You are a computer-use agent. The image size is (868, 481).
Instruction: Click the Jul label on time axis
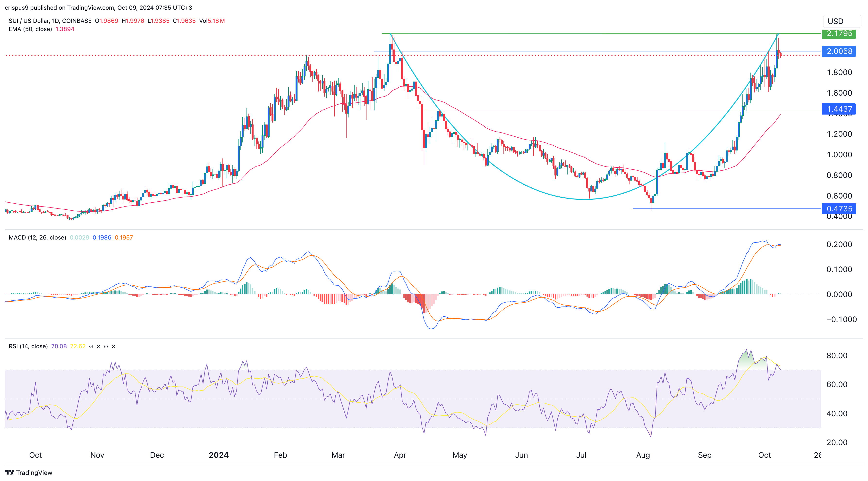[x=581, y=455]
